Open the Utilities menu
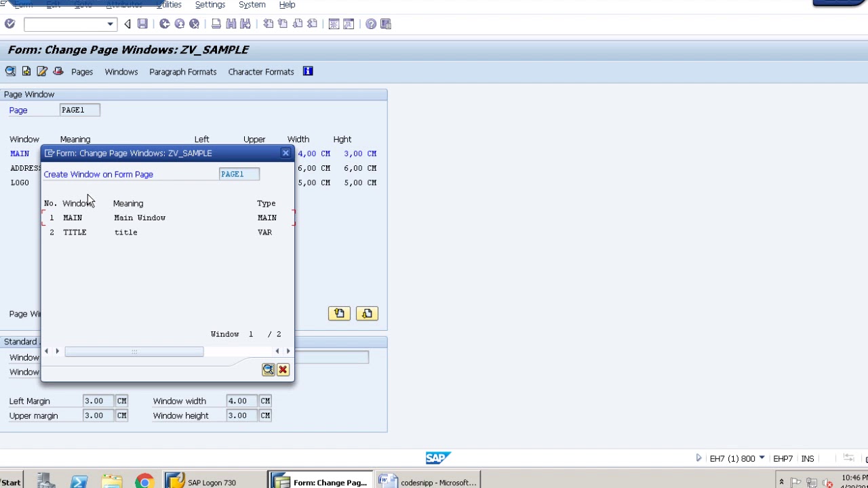This screenshot has width=868, height=488. [x=169, y=5]
